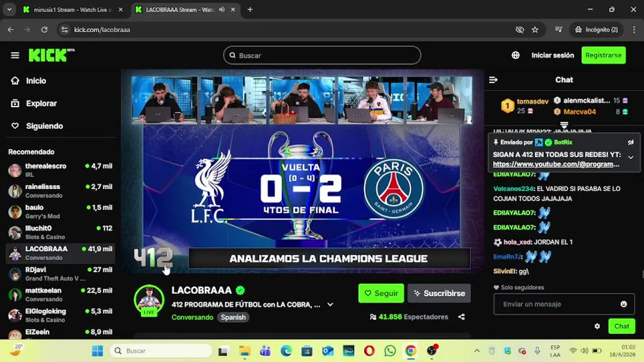Open the media control icon in toolbar
644x362 pixels.
point(558,30)
